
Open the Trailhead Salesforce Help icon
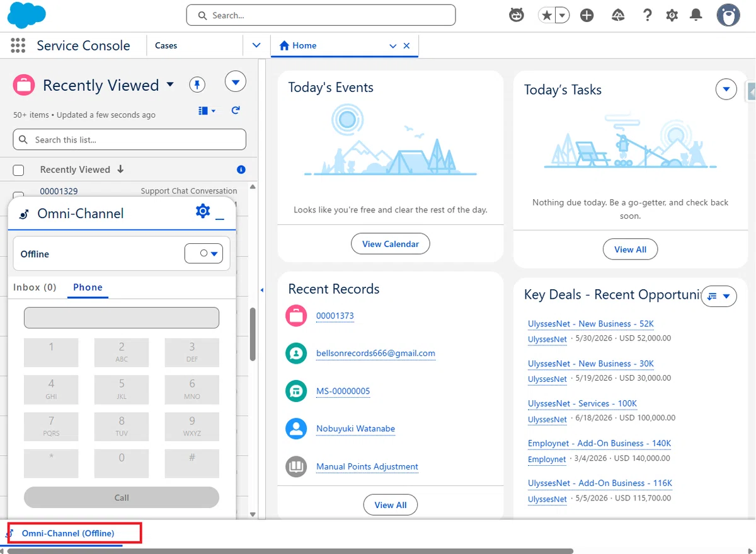pos(618,15)
